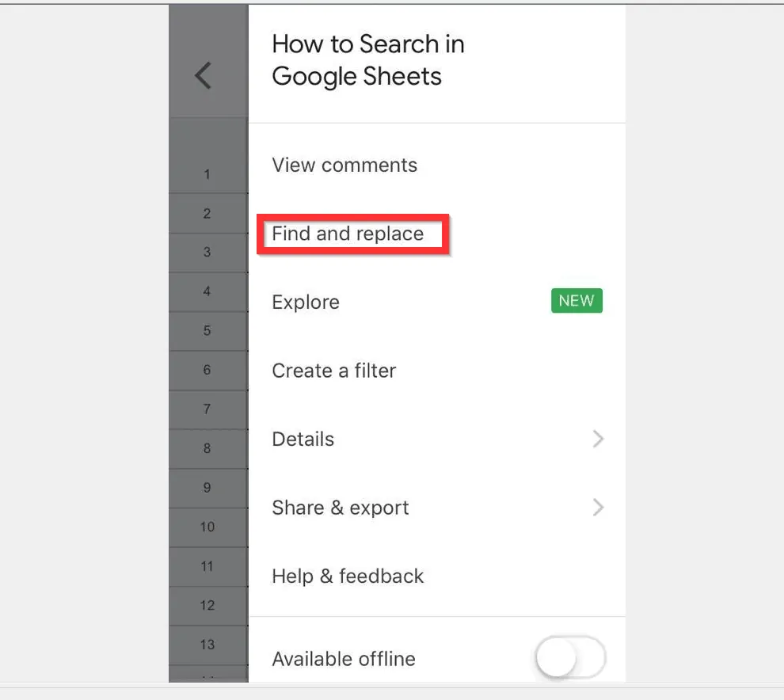Screen dimensions: 784x700
Task: Tap the back arrow icon
Action: 204,76
